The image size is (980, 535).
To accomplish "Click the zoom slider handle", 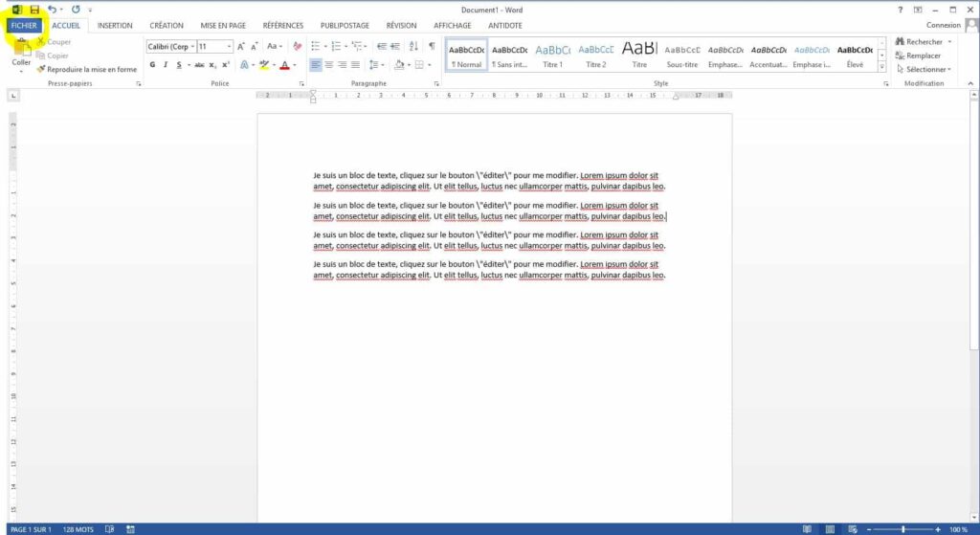I will 903,529.
